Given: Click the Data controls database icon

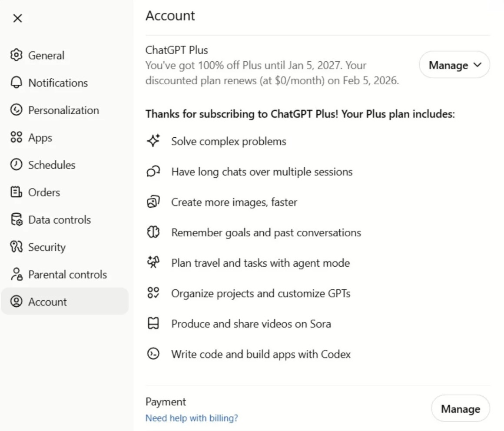Looking at the screenshot, I should tap(16, 220).
